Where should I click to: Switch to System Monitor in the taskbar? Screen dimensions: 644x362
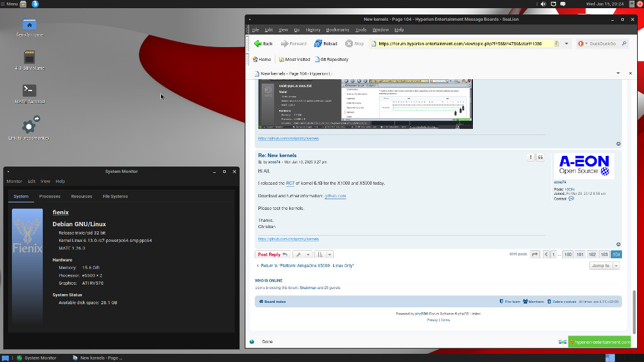pos(36,358)
